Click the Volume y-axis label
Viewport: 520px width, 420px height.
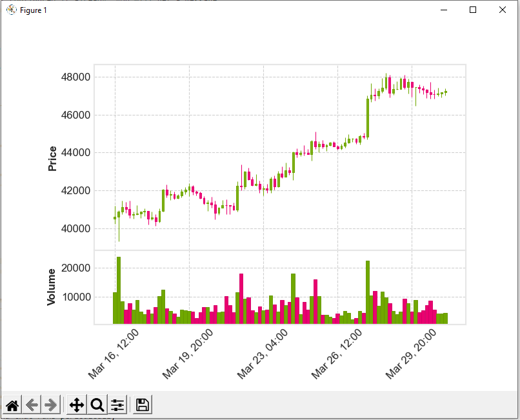tap(53, 287)
